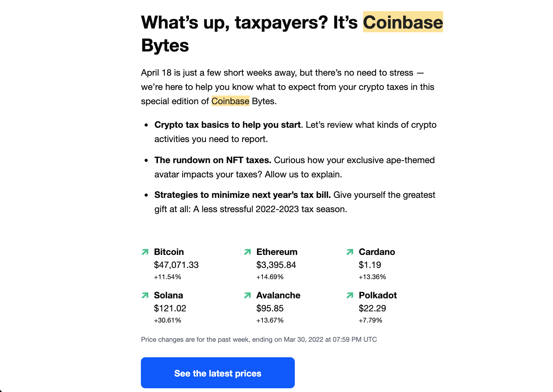Click the Ethereum price $3,395.84
553x392 pixels.
coord(276,265)
